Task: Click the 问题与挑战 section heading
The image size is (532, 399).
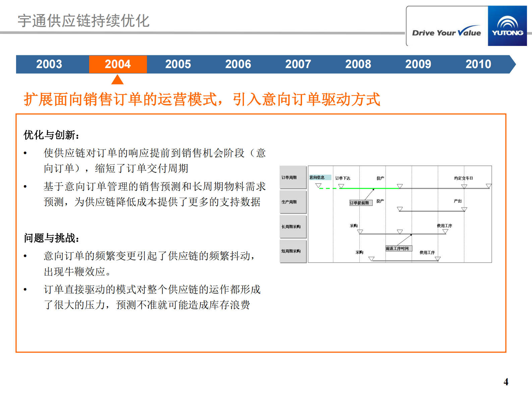Action: [x=52, y=238]
